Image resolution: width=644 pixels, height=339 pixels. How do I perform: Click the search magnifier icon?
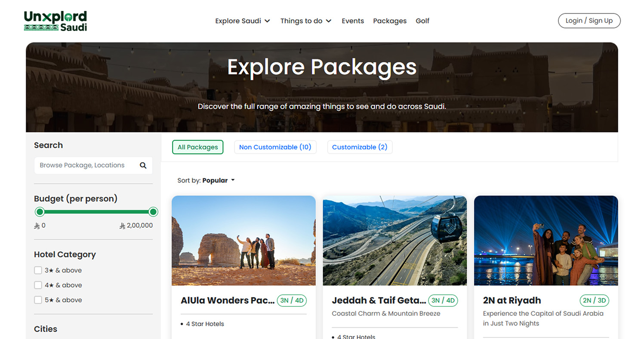(x=143, y=165)
